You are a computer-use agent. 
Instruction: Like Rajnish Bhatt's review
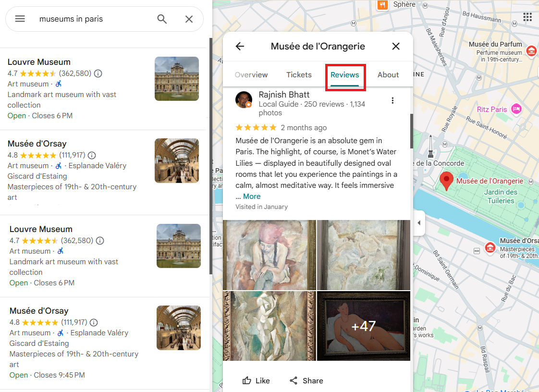tap(256, 380)
